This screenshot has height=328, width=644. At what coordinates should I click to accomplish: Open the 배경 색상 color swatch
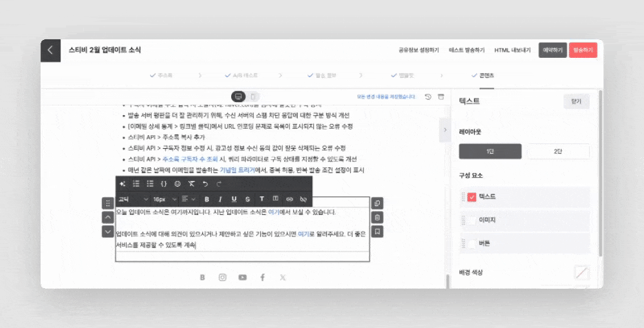coord(581,273)
